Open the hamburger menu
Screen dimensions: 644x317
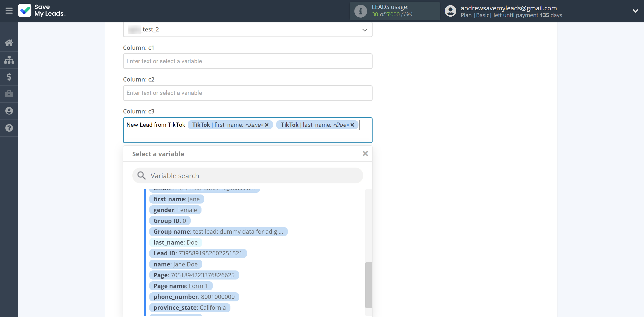tap(9, 11)
